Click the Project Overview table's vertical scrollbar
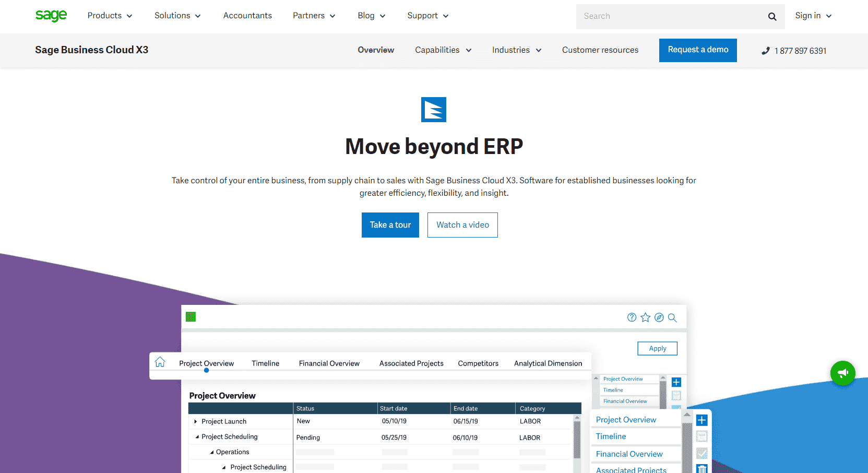Viewport: 868px width, 473px height. click(577, 444)
